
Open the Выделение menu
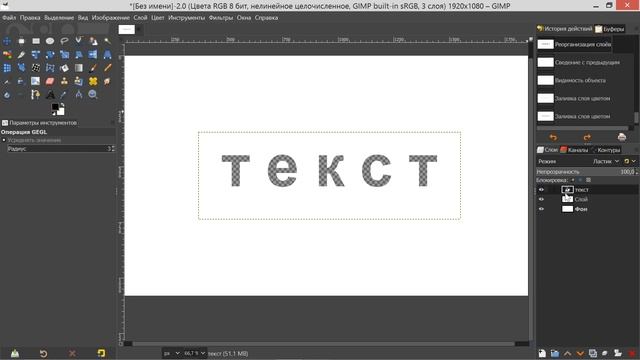point(59,18)
